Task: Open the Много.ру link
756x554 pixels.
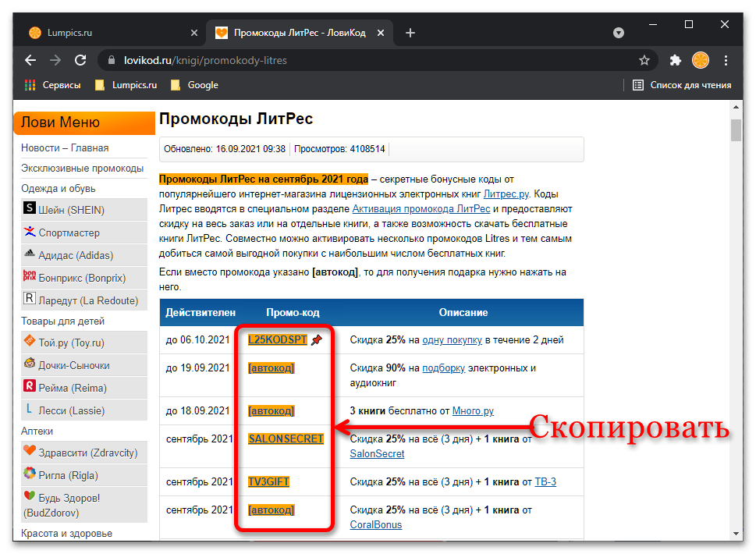Action: 473,410
